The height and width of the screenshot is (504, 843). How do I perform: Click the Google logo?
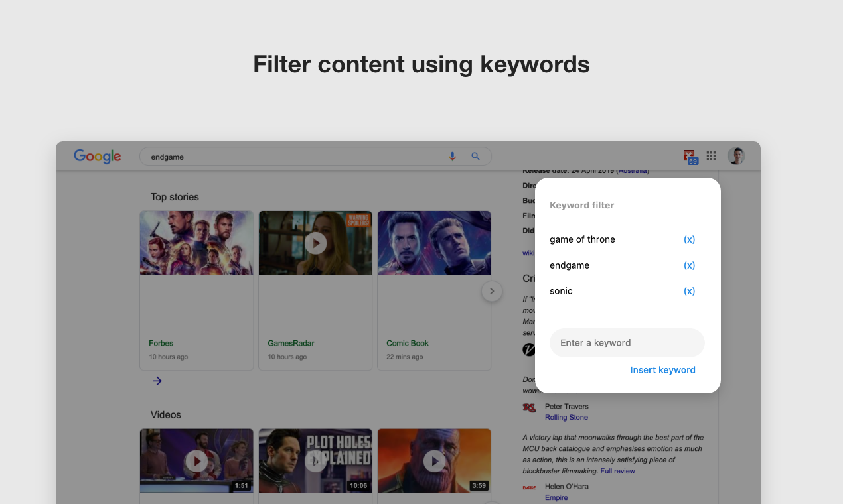click(x=98, y=157)
